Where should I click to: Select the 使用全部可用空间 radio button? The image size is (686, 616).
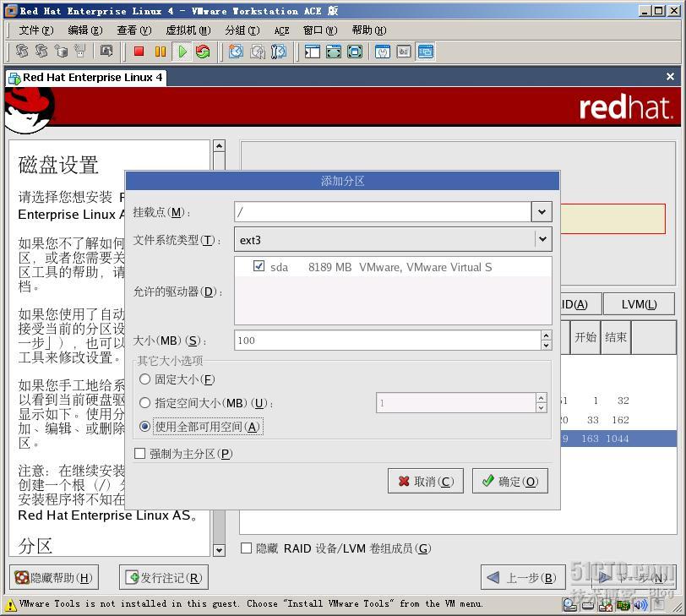[144, 427]
